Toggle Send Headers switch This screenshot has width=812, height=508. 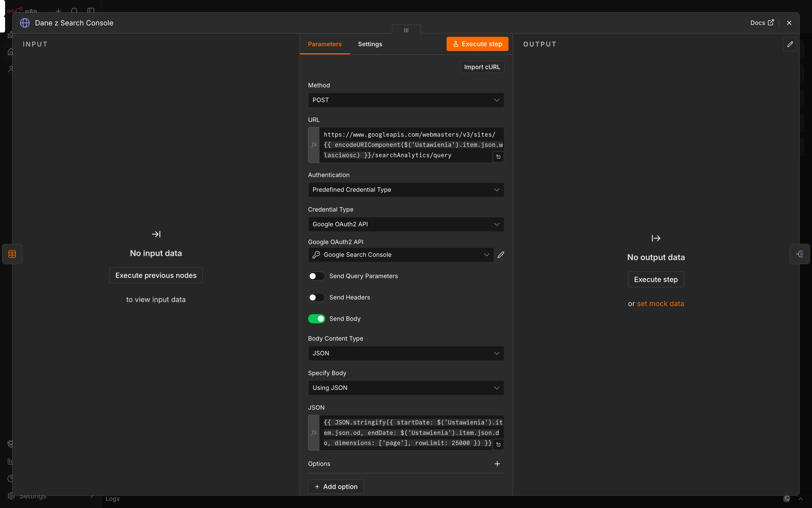pyautogui.click(x=316, y=297)
